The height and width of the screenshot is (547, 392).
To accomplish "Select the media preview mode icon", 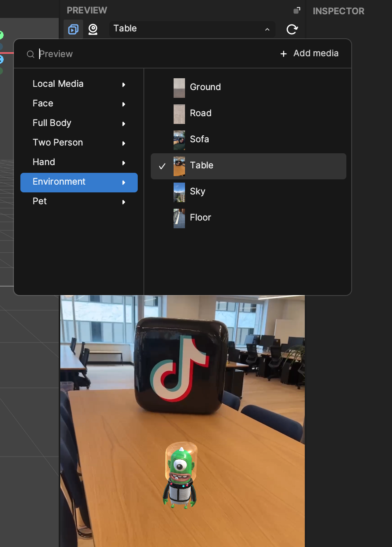I will click(x=73, y=29).
